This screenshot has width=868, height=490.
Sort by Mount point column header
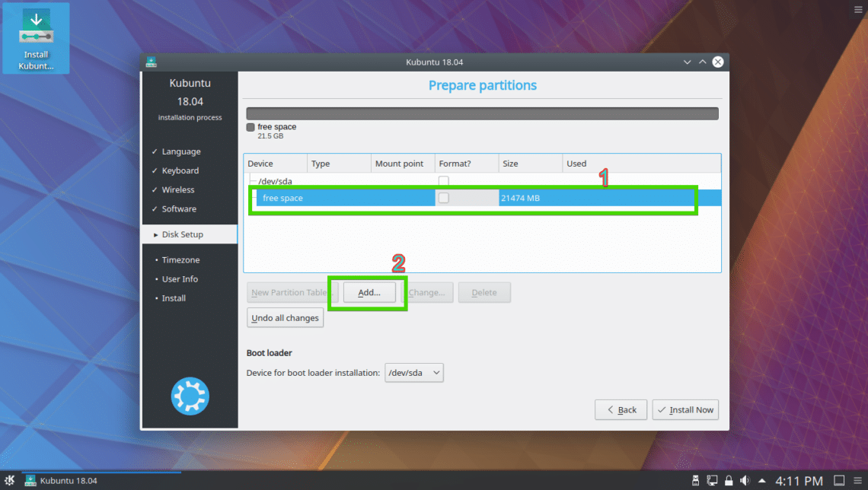click(403, 163)
